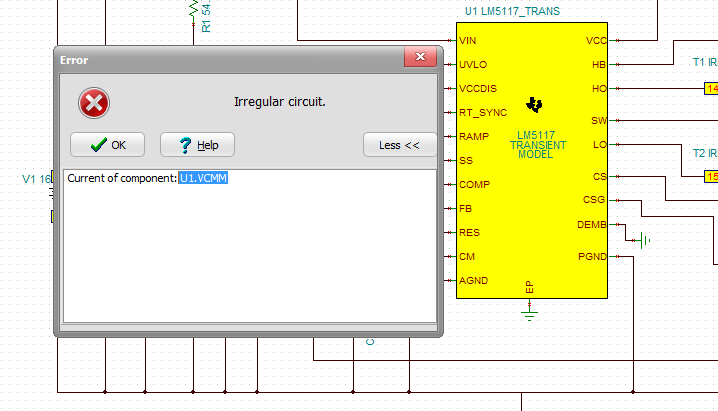Select the R1 resistor label

coord(206,17)
